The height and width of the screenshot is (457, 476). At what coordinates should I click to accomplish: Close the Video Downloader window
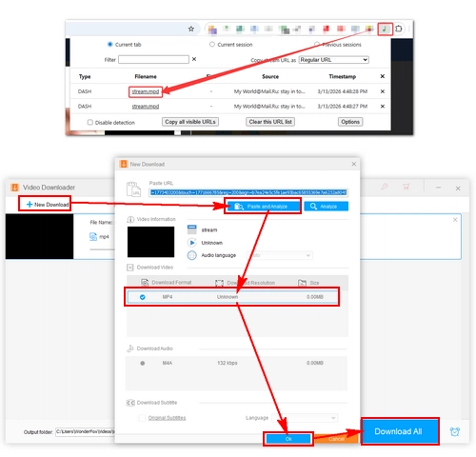point(458,189)
